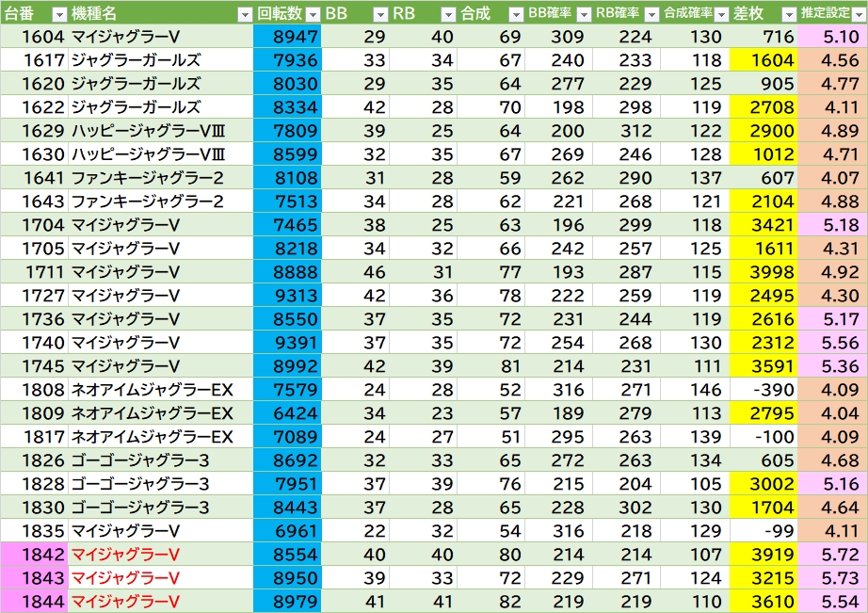Select the 推定設定 cell showing 5.73
Image resolution: width=868 pixels, height=613 pixels.
[832, 577]
